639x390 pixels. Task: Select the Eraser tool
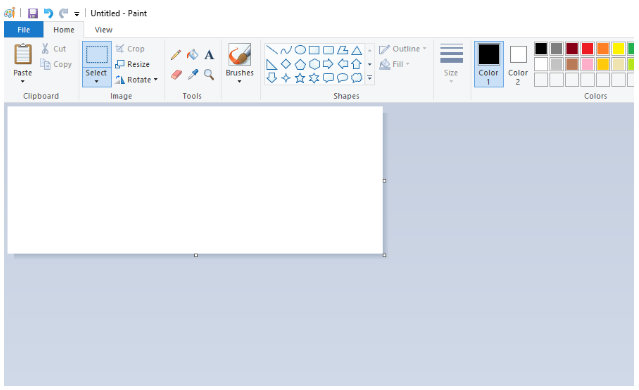tap(176, 75)
